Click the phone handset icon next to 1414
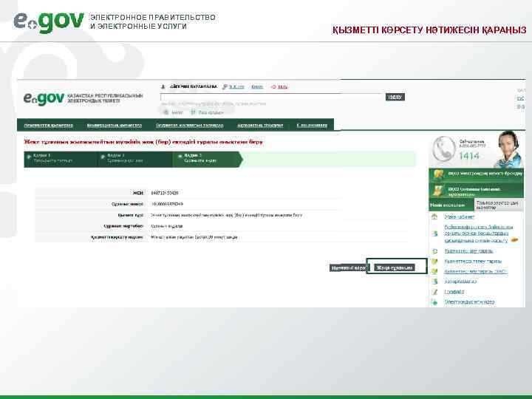The image size is (532, 399). click(444, 149)
